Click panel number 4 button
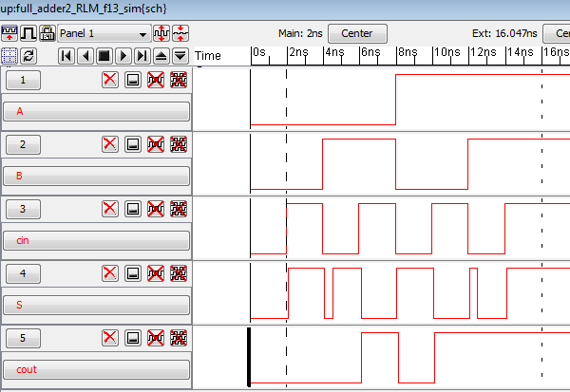Image resolution: width=570 pixels, height=392 pixels. click(23, 273)
